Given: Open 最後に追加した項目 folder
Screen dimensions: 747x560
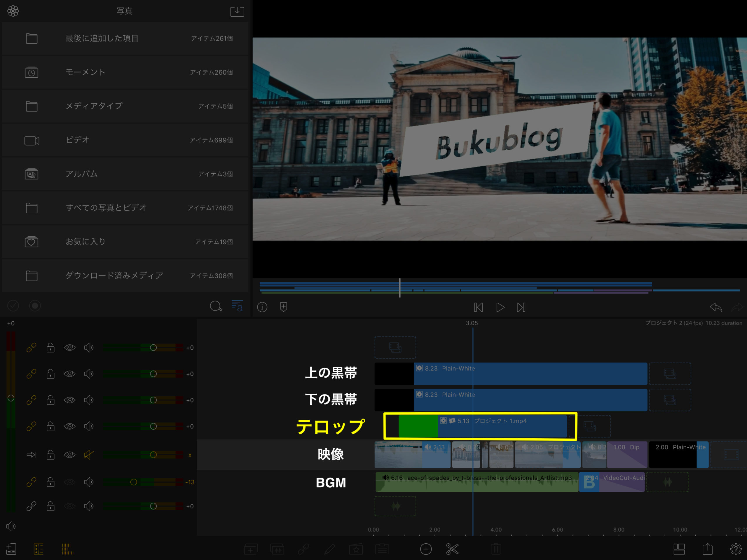Looking at the screenshot, I should 125,39.
